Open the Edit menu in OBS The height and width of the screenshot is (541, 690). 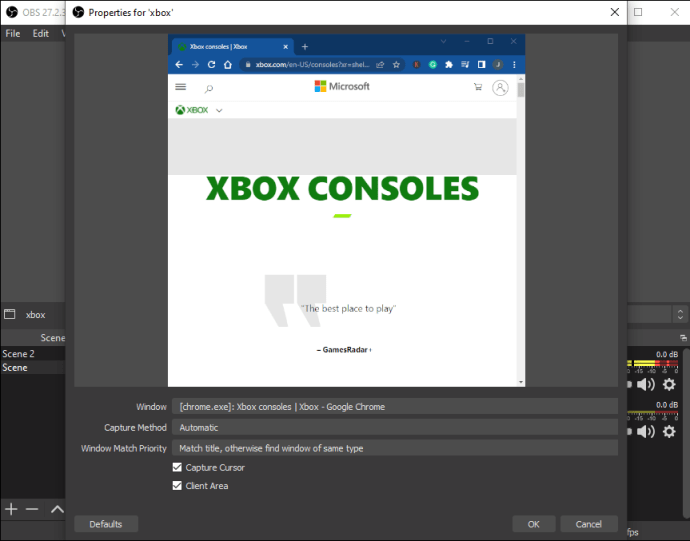pos(40,33)
